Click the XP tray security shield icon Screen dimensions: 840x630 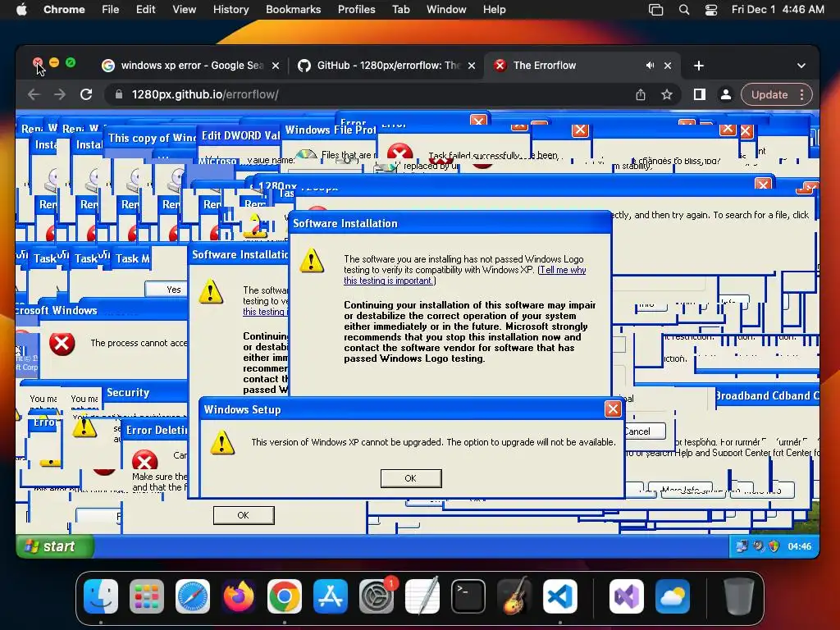click(x=774, y=546)
